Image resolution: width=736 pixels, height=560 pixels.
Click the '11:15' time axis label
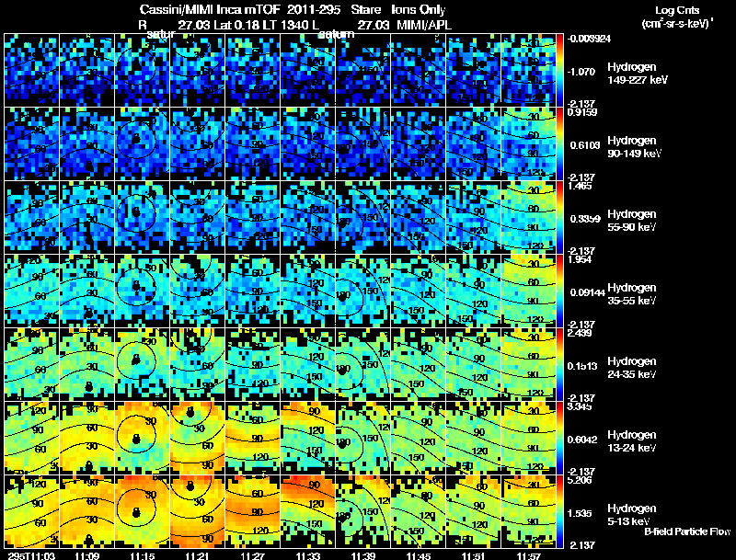coord(142,555)
